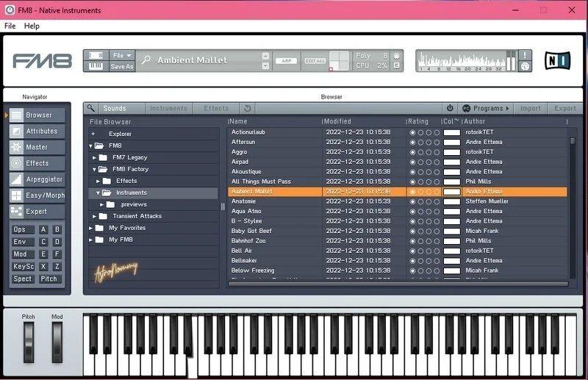Open the KeySc expert page
588x380 pixels.
coord(23,267)
